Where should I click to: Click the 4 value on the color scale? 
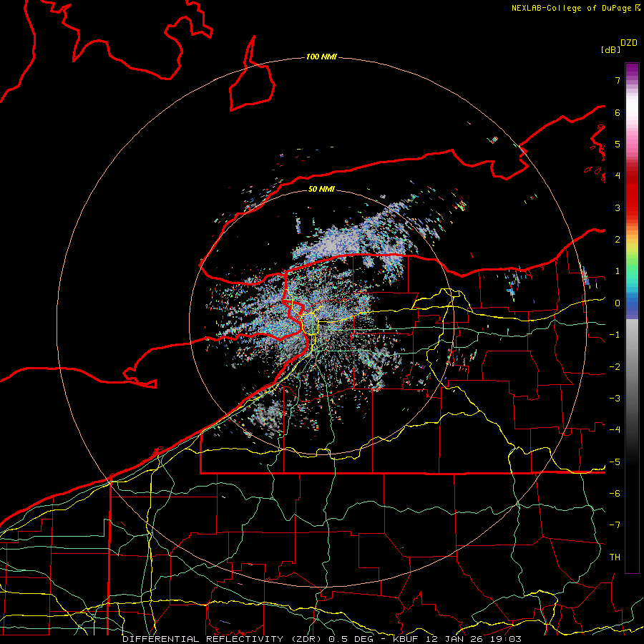618,176
